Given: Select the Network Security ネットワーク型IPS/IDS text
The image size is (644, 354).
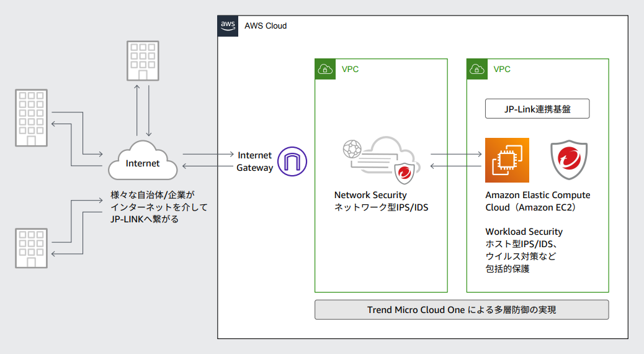Looking at the screenshot, I should click(x=381, y=201).
